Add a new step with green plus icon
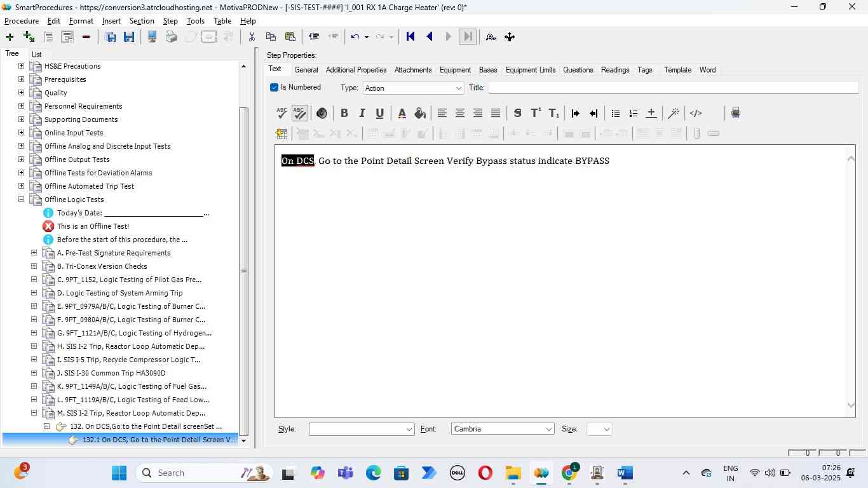 click(10, 37)
